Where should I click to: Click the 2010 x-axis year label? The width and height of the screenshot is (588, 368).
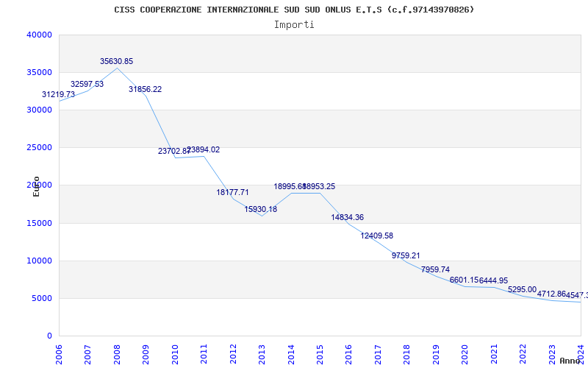(x=175, y=354)
